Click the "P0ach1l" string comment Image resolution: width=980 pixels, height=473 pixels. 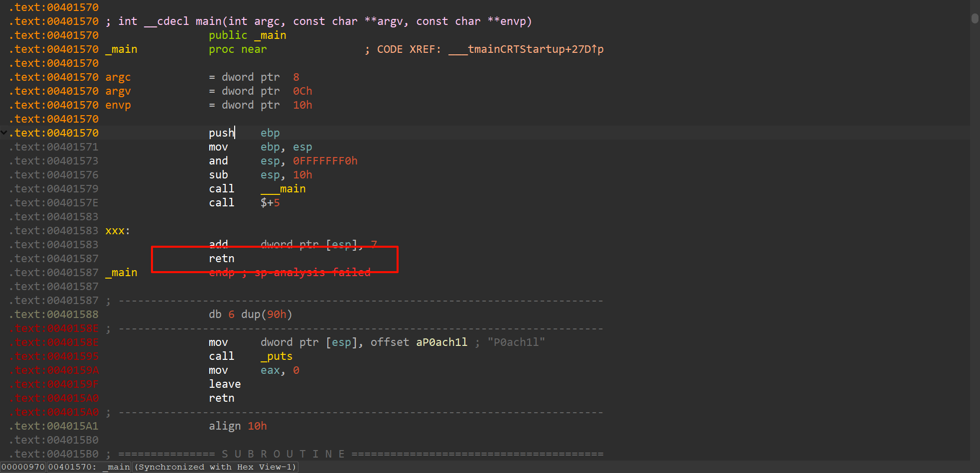[x=516, y=342]
